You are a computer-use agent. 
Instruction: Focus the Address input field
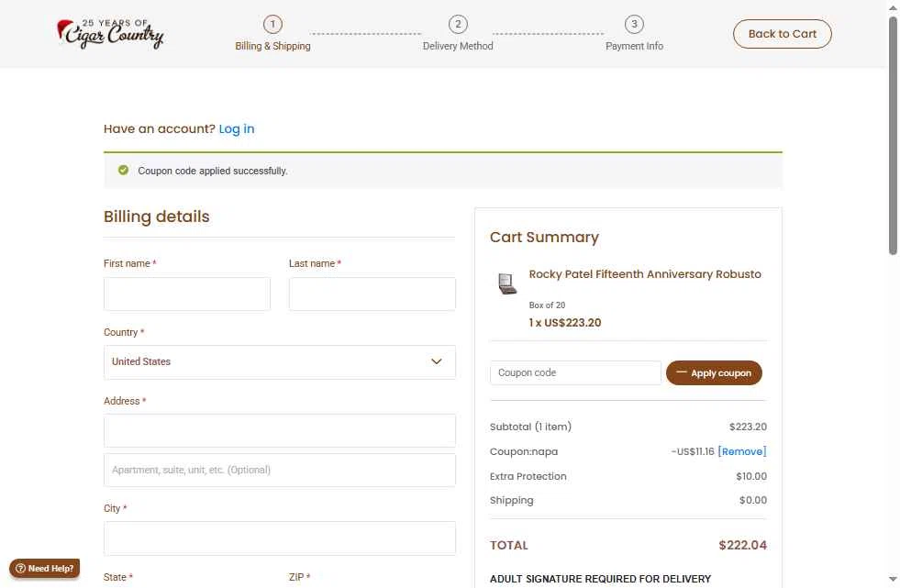tap(280, 430)
